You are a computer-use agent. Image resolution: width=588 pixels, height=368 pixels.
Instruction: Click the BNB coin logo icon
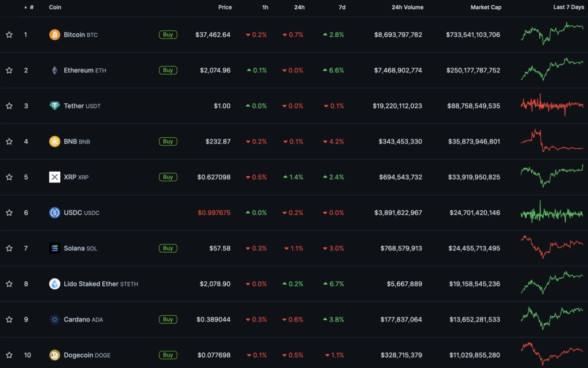(x=55, y=141)
